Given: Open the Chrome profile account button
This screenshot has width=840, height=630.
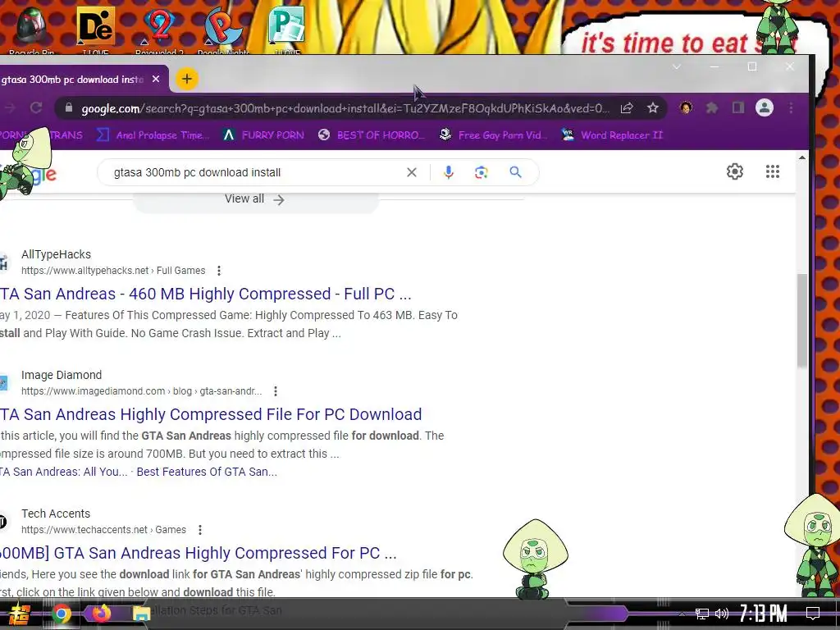Looking at the screenshot, I should click(x=765, y=107).
